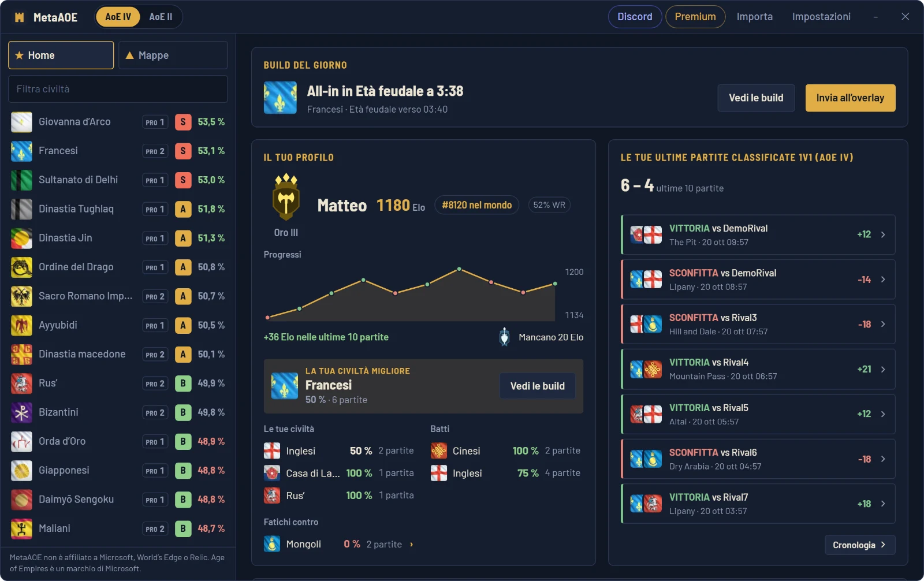Select Giovanna d'Arco flag icon in civ list
The width and height of the screenshot is (924, 581).
[21, 122]
